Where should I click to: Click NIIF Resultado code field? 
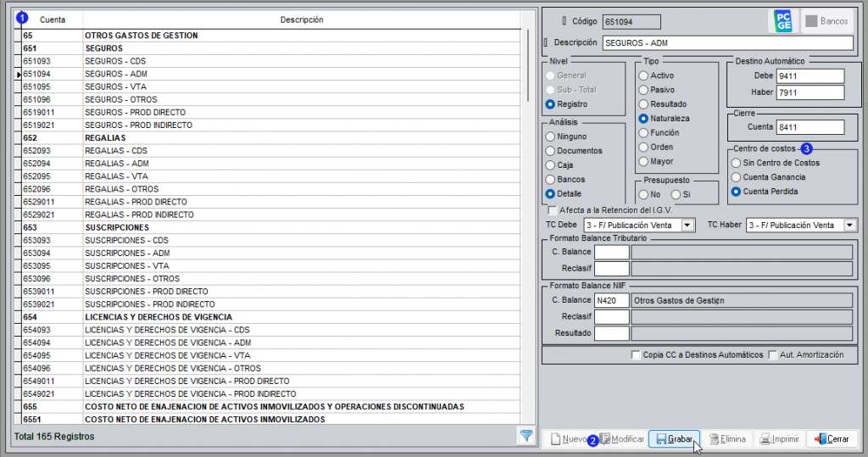[x=612, y=333]
